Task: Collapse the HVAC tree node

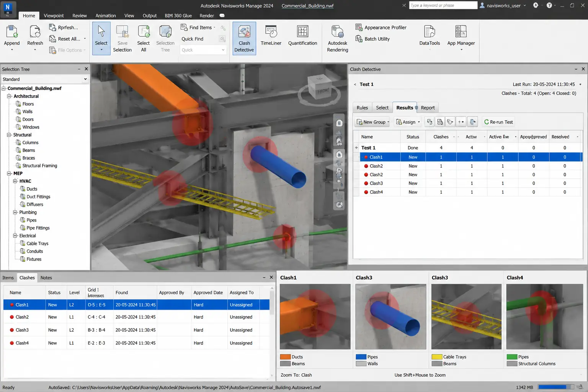Action: 15,181
